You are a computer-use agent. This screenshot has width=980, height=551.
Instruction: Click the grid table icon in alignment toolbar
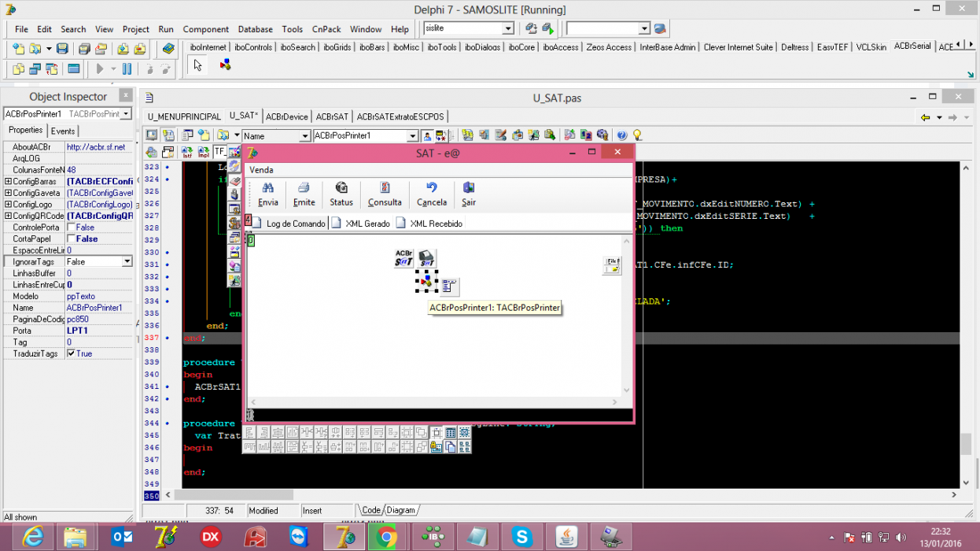[451, 433]
